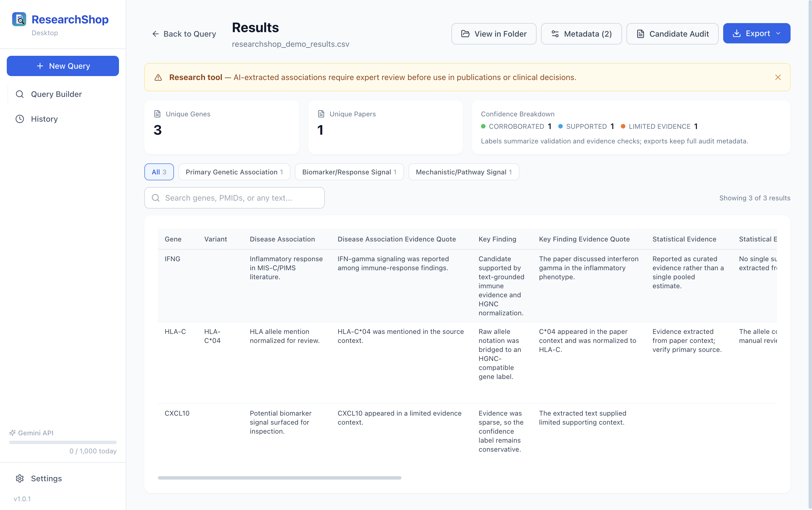The height and width of the screenshot is (510, 812).
Task: Click the Gemini API sparkle icon
Action: pyautogui.click(x=12, y=433)
